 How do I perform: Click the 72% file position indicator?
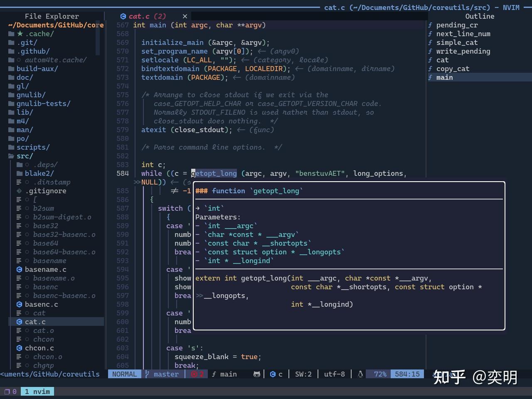point(380,374)
